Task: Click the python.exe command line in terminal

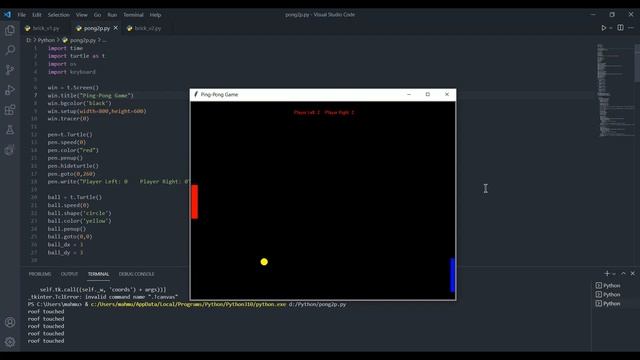Action: (187, 304)
